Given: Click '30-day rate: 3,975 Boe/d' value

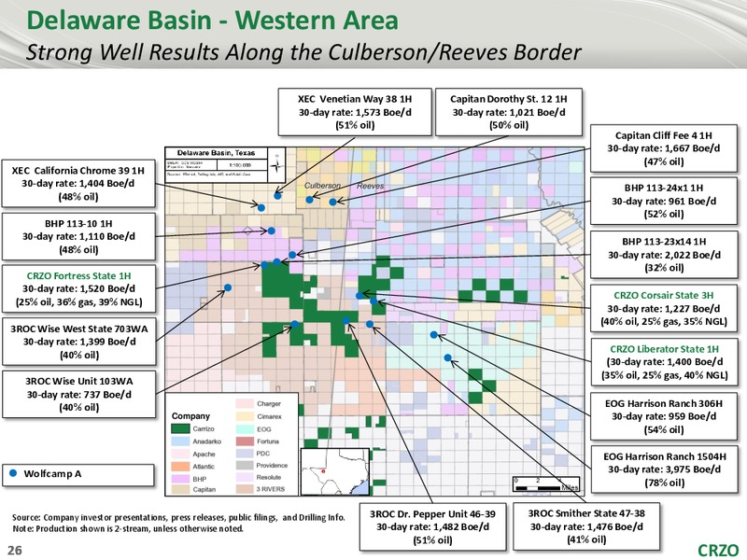Looking at the screenshot, I should tap(664, 469).
